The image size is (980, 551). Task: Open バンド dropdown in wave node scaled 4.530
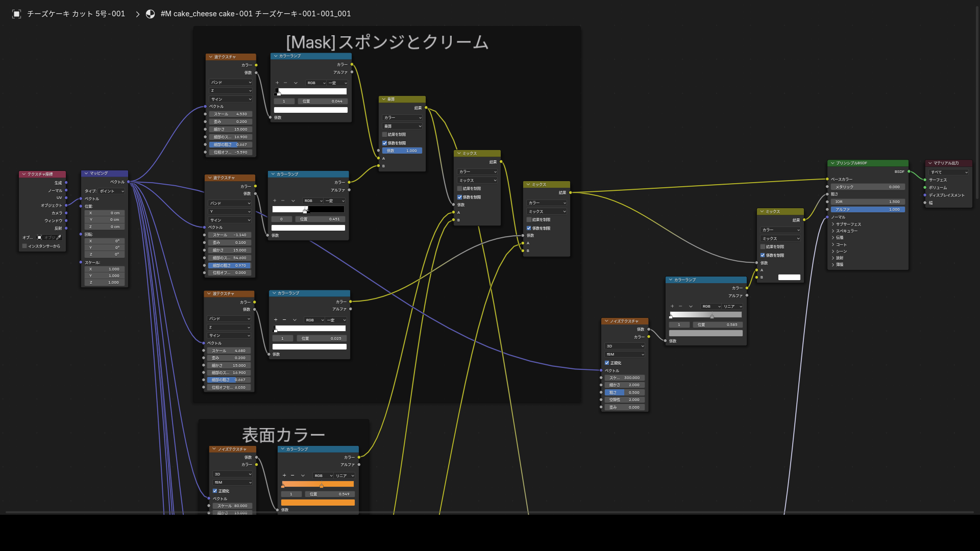231,82
